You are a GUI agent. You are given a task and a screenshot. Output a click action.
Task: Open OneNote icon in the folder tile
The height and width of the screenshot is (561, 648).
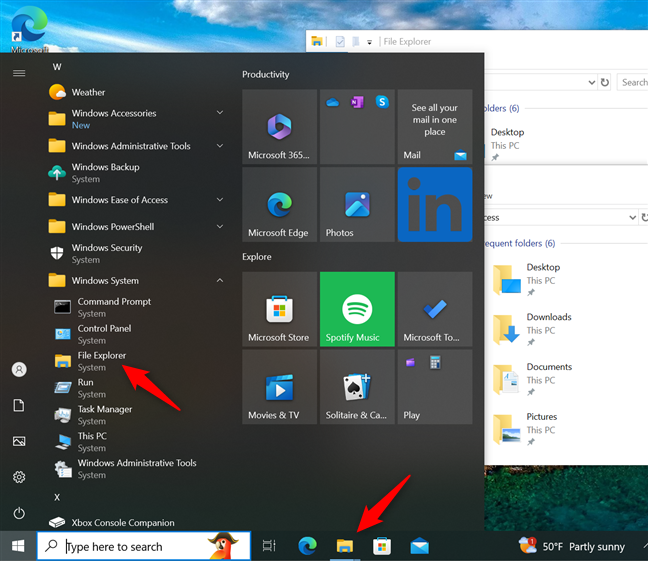(x=357, y=102)
